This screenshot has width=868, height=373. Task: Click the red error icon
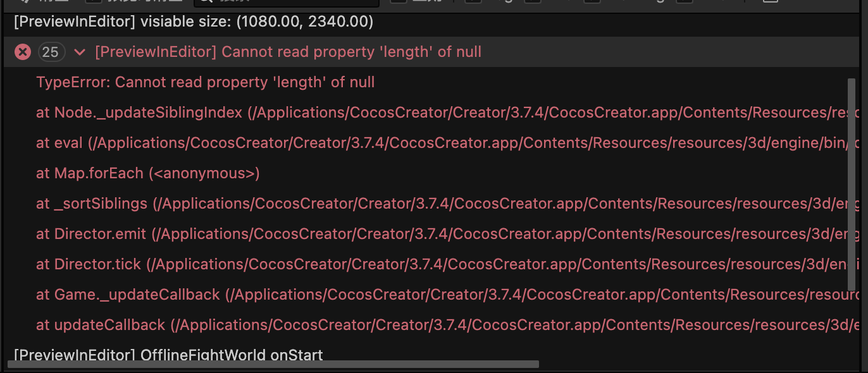(23, 52)
